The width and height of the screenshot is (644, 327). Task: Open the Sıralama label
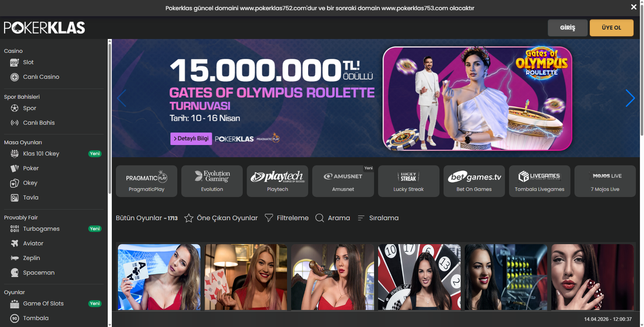pyautogui.click(x=384, y=218)
